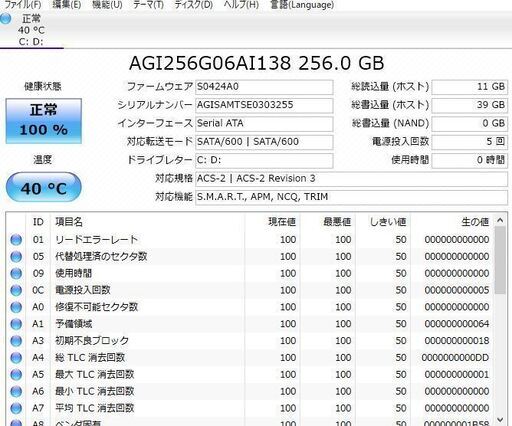Screen dimensions: 512x426
Task: Click the transfer mode field SATA/600
Action: 264,142
